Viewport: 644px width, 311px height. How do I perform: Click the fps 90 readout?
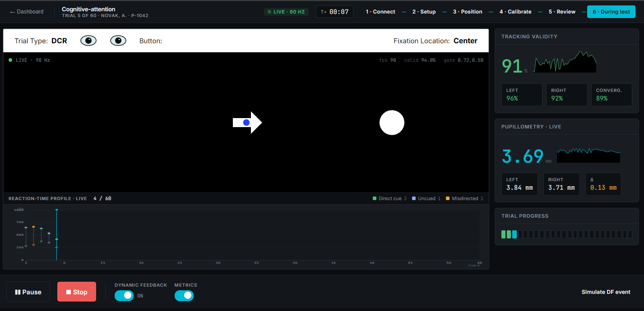tap(388, 60)
